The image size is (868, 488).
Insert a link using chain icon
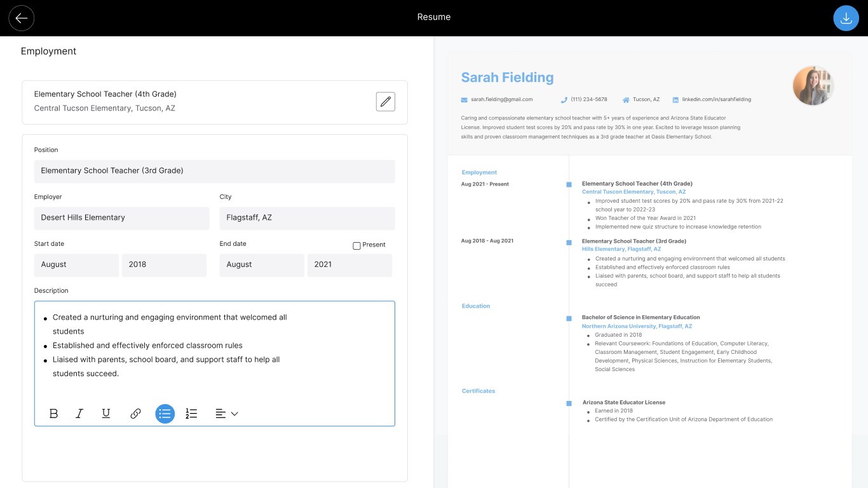coord(135,414)
